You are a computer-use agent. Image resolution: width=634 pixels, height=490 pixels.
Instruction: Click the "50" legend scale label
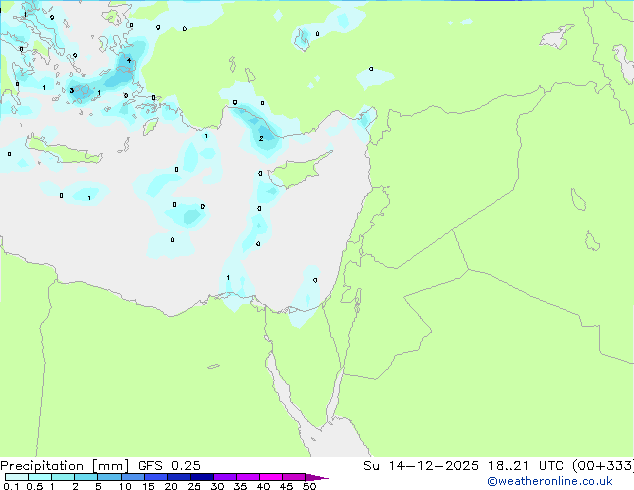310,486
